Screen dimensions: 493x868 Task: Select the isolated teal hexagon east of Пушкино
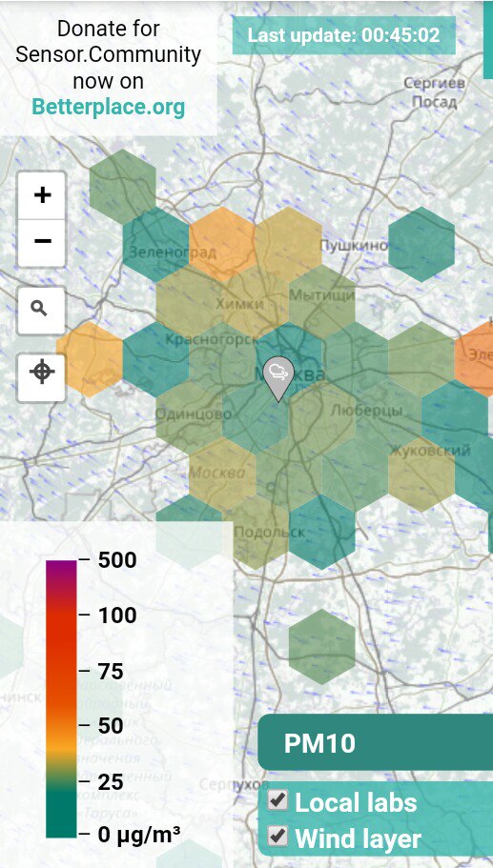point(421,244)
